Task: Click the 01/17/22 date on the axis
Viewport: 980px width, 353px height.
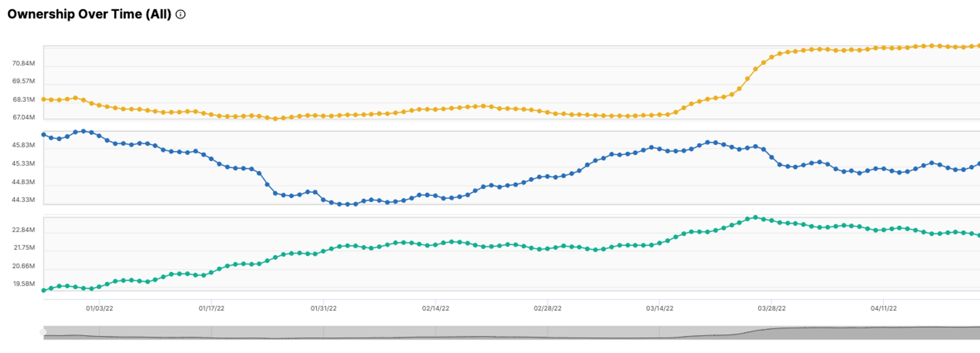Action: (x=211, y=308)
